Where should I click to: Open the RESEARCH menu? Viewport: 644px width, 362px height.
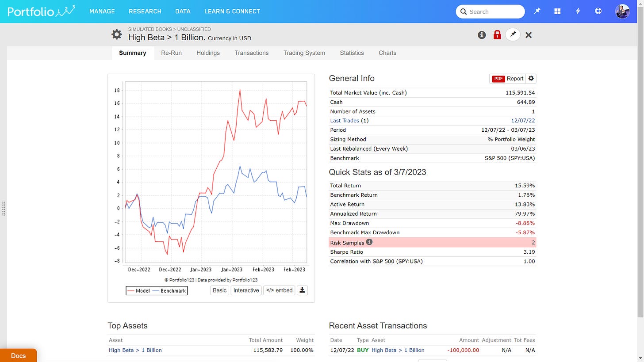pyautogui.click(x=145, y=11)
